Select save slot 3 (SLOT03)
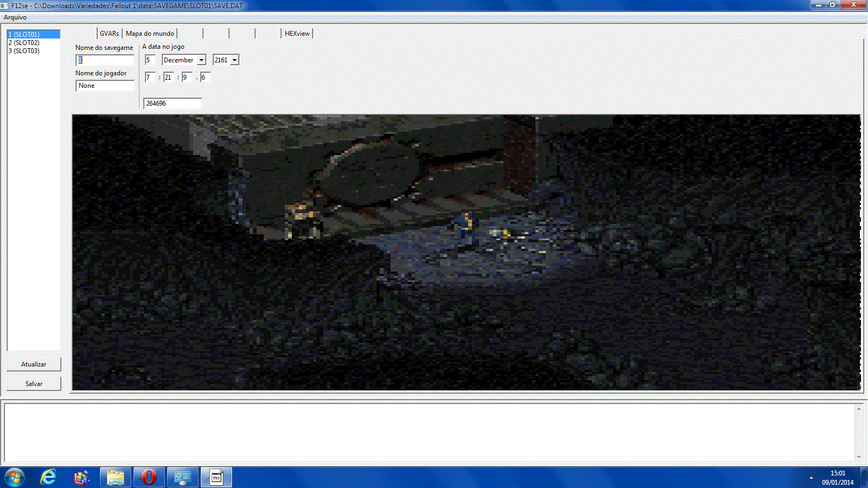Screen dimensions: 868x488 coord(33,50)
